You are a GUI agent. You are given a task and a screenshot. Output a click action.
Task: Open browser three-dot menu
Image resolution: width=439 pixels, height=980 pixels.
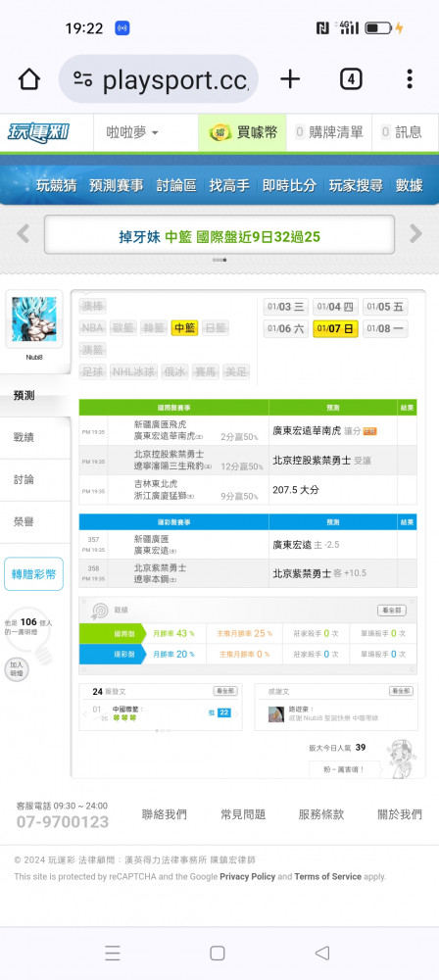tap(410, 79)
